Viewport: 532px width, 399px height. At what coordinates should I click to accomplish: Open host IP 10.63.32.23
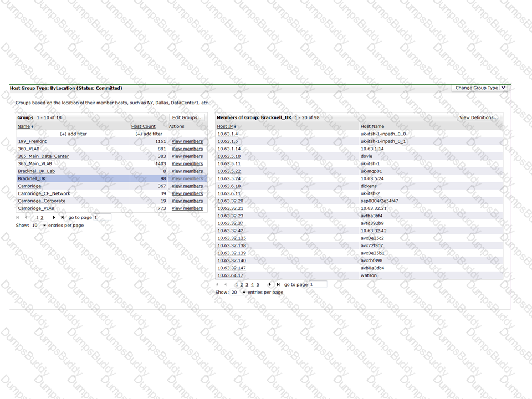[231, 216]
